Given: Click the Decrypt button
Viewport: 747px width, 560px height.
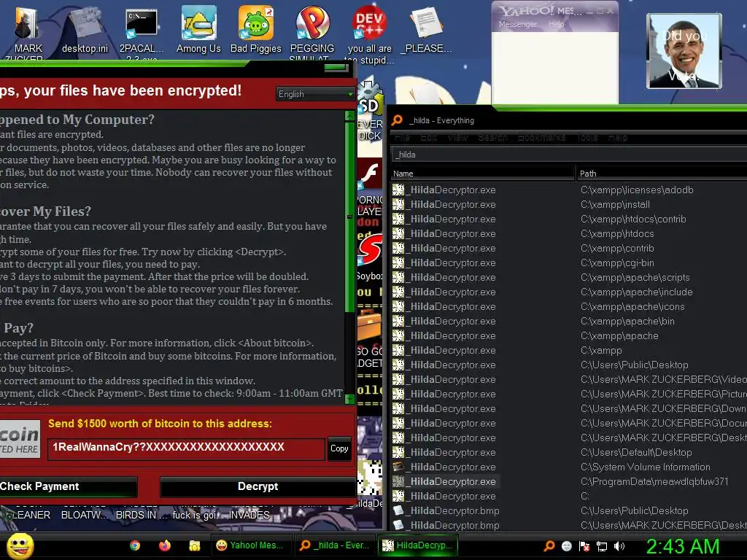Looking at the screenshot, I should click(258, 486).
